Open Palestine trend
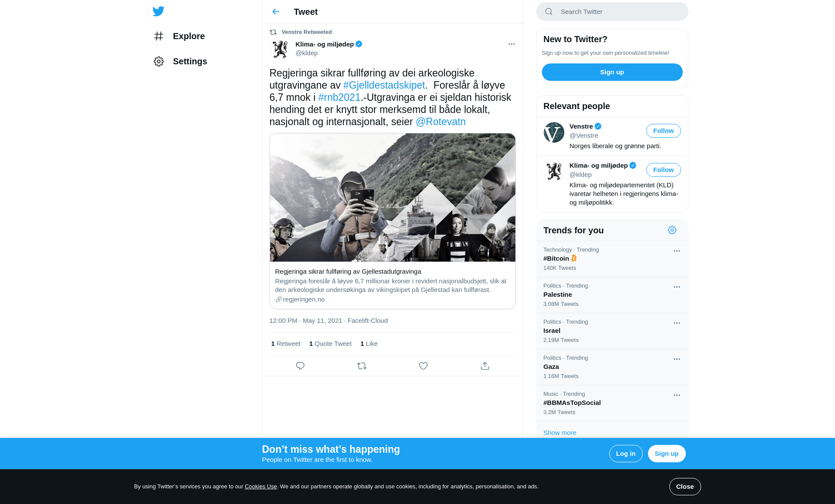The width and height of the screenshot is (835, 504). coord(612,295)
